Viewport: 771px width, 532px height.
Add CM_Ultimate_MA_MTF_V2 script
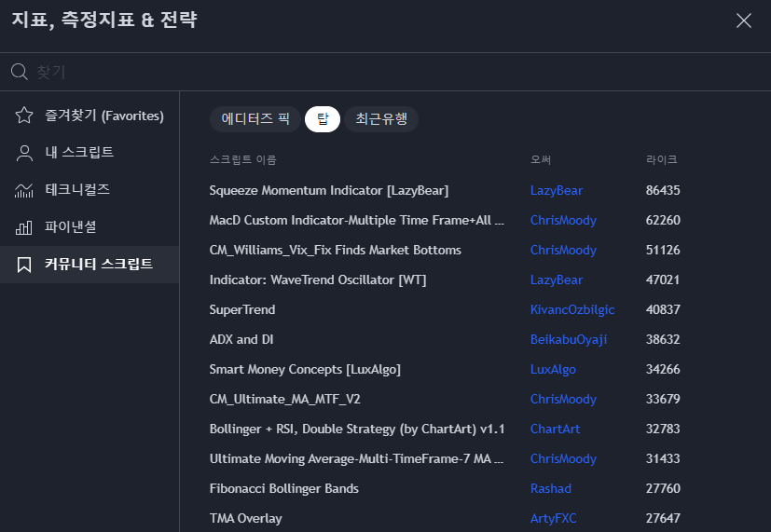(284, 400)
